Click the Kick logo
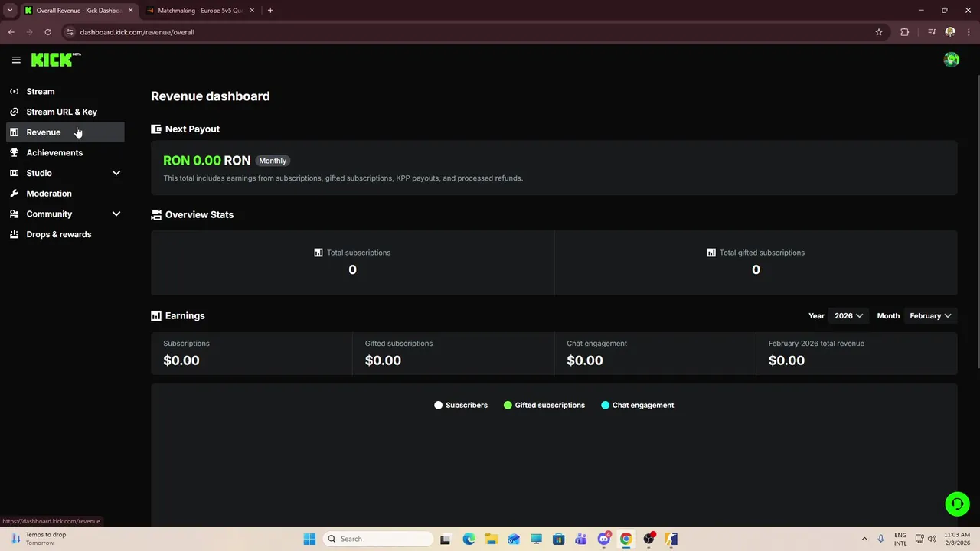The image size is (980, 551). pos(55,60)
